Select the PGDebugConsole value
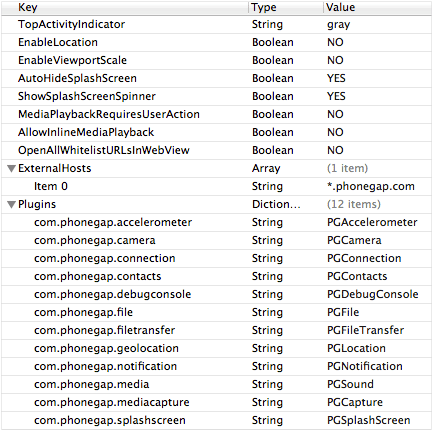Image resolution: width=433 pixels, height=431 pixels. (373, 294)
